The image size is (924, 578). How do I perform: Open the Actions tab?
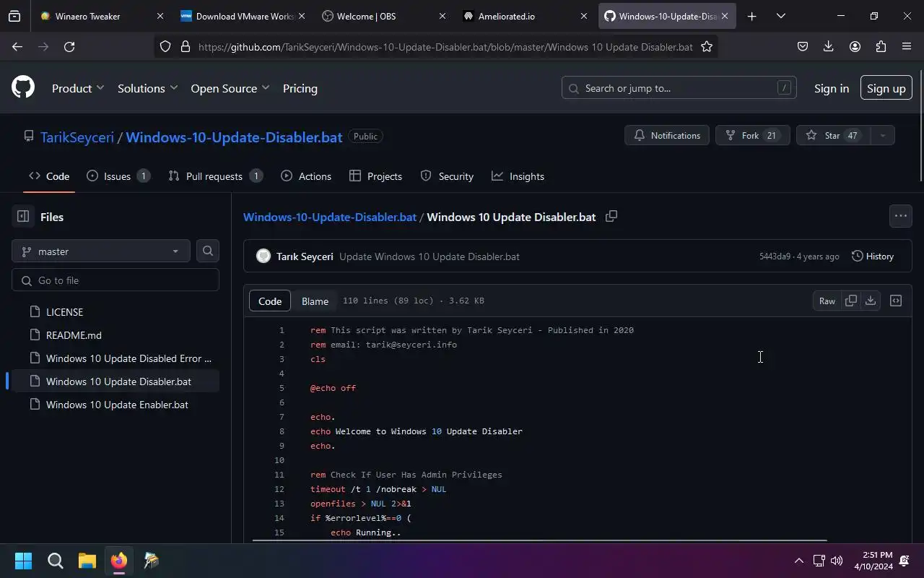(306, 176)
